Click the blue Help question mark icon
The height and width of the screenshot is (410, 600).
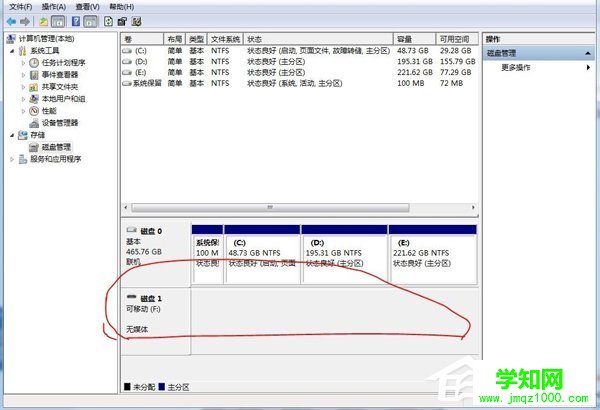(76, 21)
